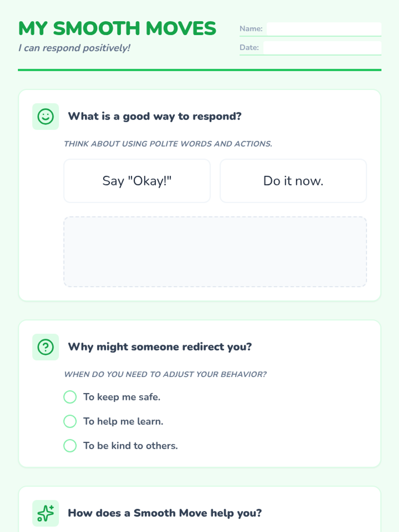Click the "MY SMOOTH MOVES" title

click(x=117, y=28)
